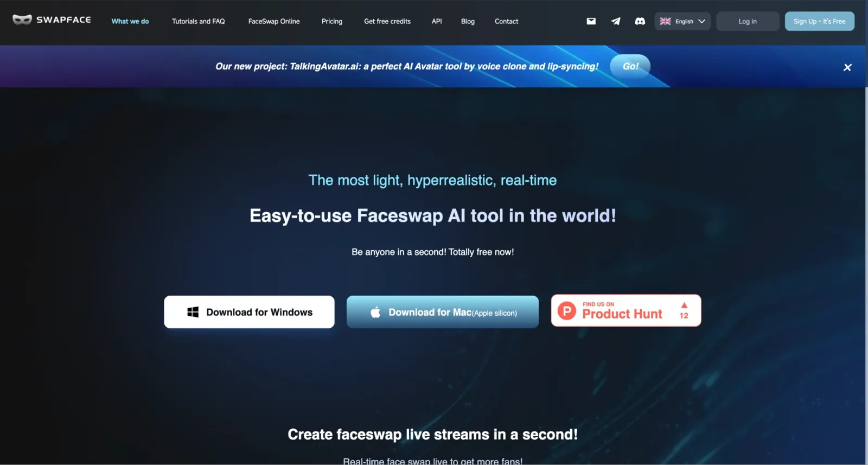The height and width of the screenshot is (465, 868).
Task: Click the Log in button
Action: tap(748, 21)
